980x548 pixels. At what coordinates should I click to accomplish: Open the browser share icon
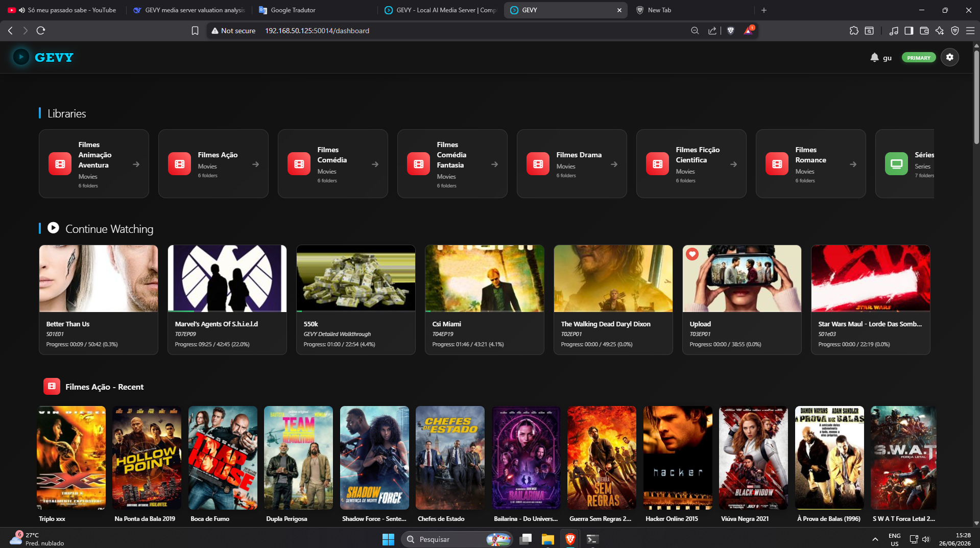pos(712,31)
